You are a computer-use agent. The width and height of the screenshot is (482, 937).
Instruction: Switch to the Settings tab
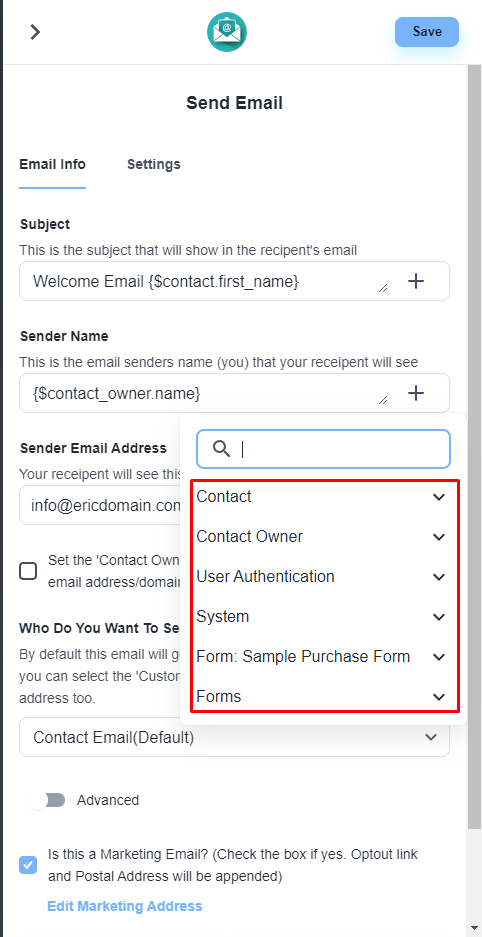[x=153, y=164]
